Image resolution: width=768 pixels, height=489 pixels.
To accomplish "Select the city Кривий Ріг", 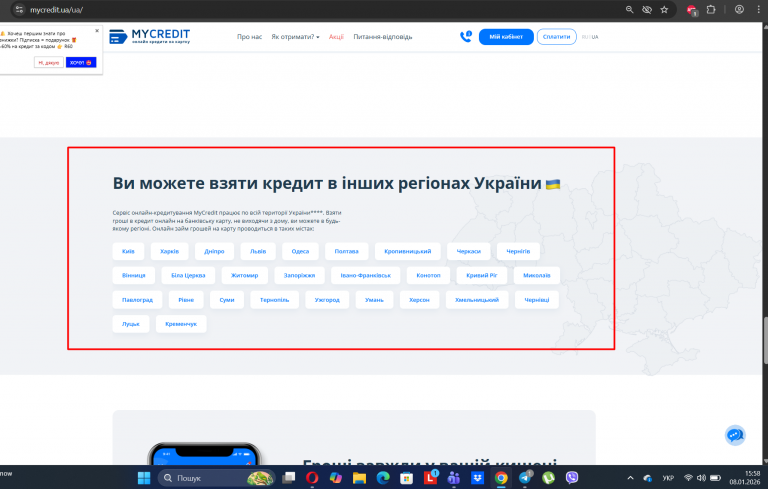I will pos(482,275).
